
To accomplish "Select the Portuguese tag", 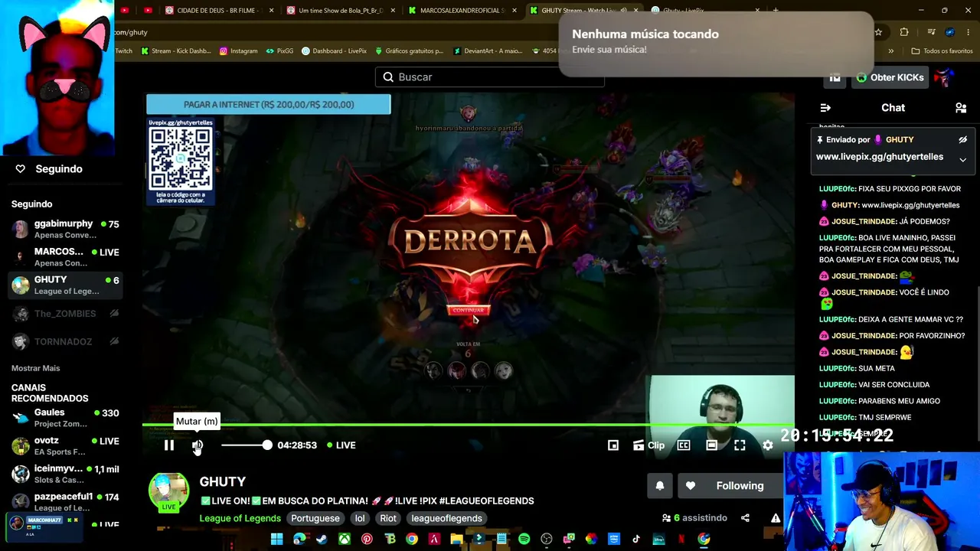I will pos(315,518).
